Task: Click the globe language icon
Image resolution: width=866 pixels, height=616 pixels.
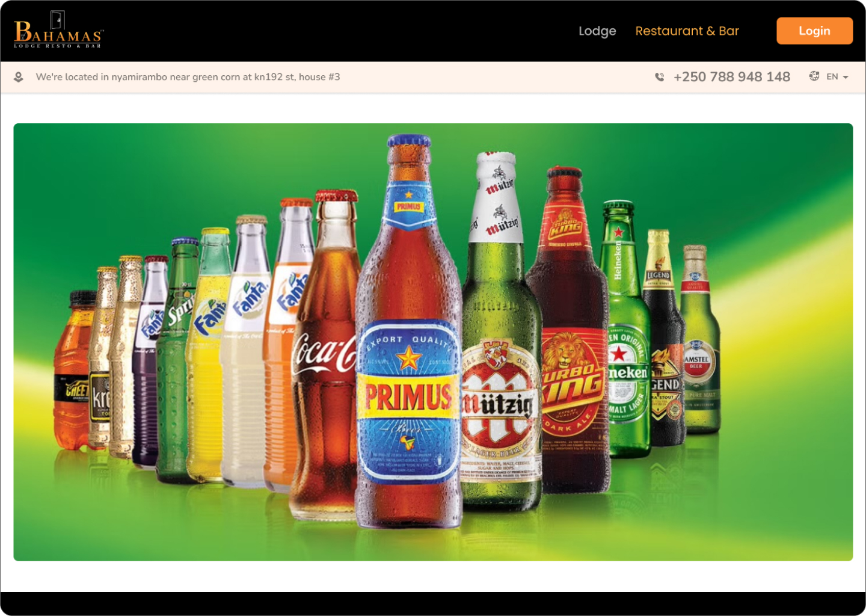Action: 814,76
